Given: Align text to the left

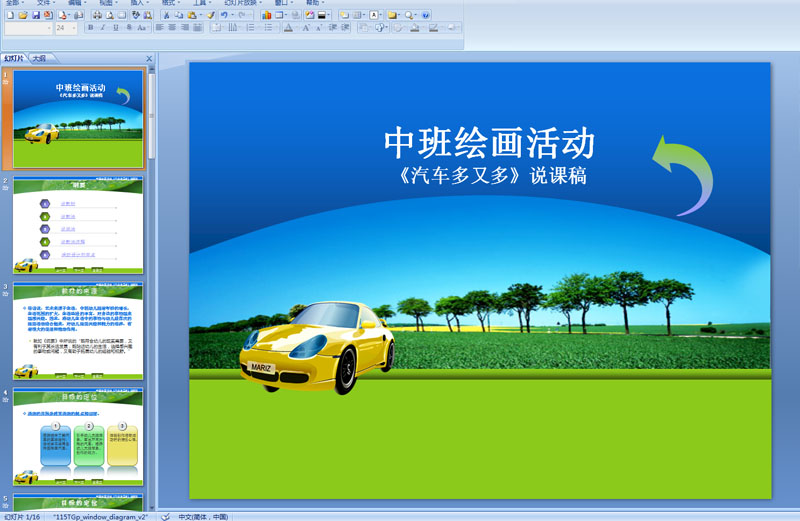Looking at the screenshot, I should point(159,28).
